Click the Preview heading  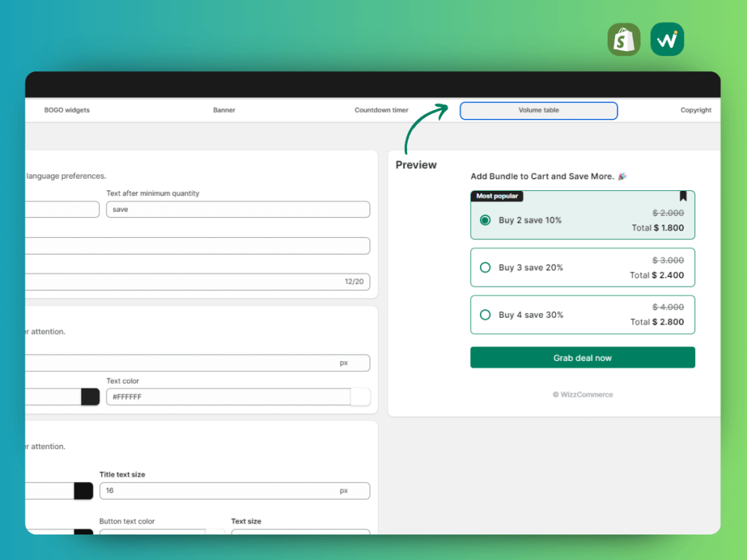(416, 165)
